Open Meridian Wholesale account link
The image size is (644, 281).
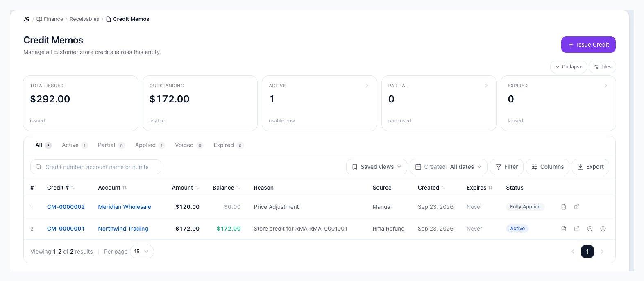[x=125, y=207]
